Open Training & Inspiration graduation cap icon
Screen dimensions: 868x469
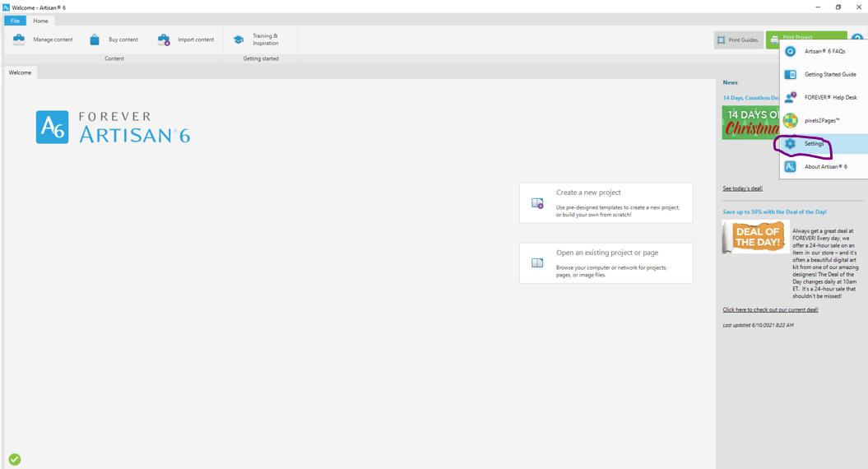point(239,39)
